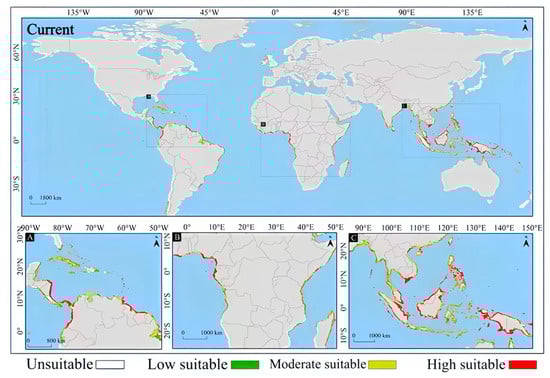550x378 pixels.
Task: Select the Unsuitable white legend swatch
Action: click(110, 365)
